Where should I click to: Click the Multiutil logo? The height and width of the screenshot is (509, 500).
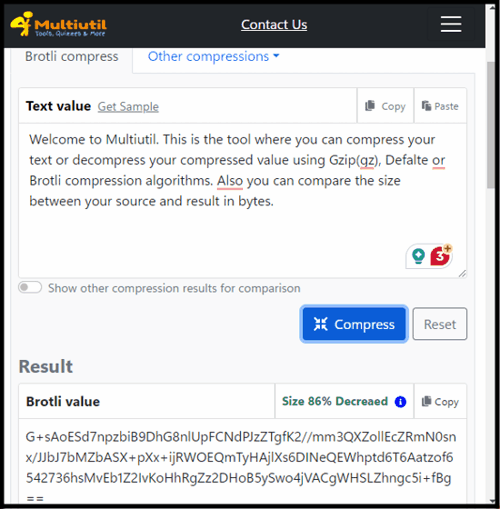point(58,24)
